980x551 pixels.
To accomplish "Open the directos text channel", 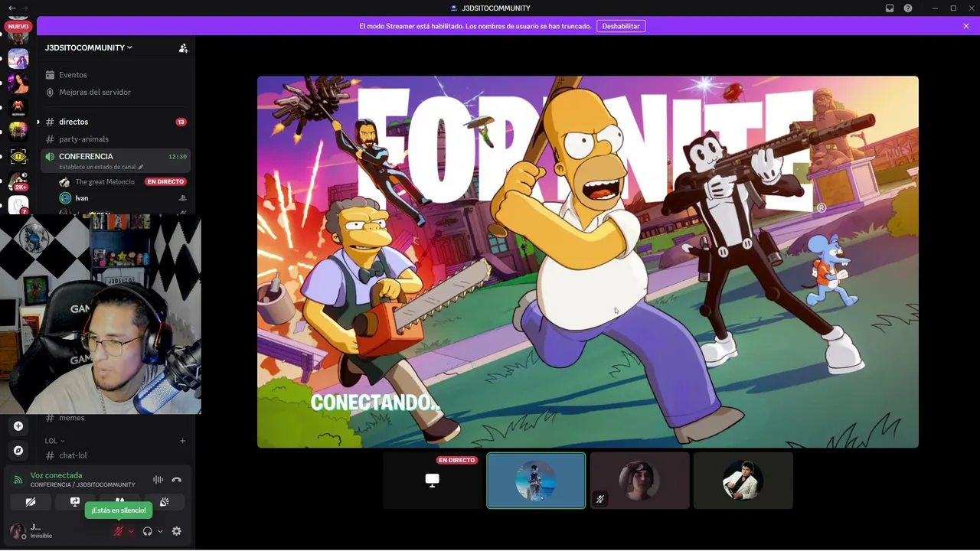I will coord(115,122).
